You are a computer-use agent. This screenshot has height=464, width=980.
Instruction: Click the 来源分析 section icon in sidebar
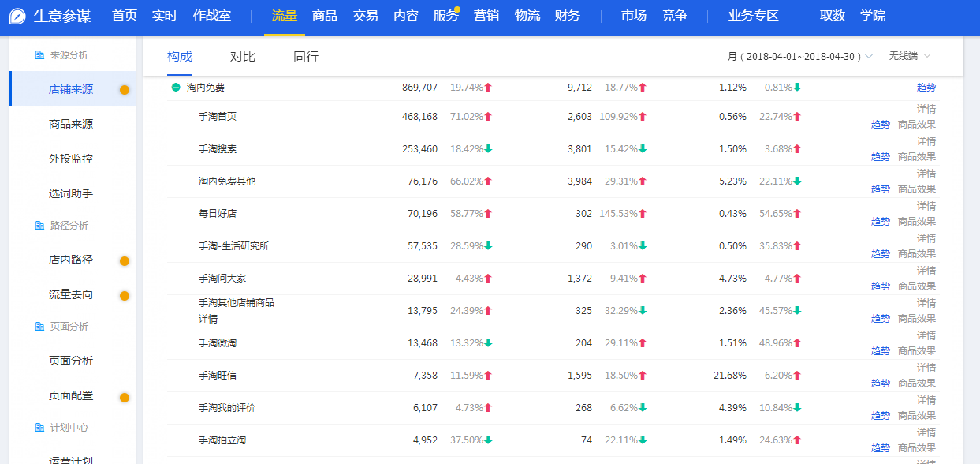click(x=39, y=55)
